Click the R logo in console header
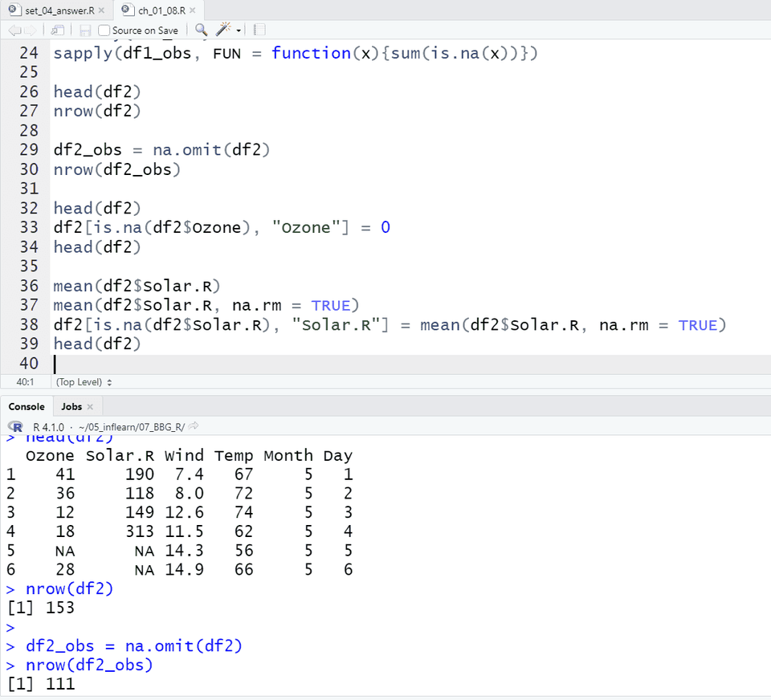 pyautogui.click(x=16, y=427)
